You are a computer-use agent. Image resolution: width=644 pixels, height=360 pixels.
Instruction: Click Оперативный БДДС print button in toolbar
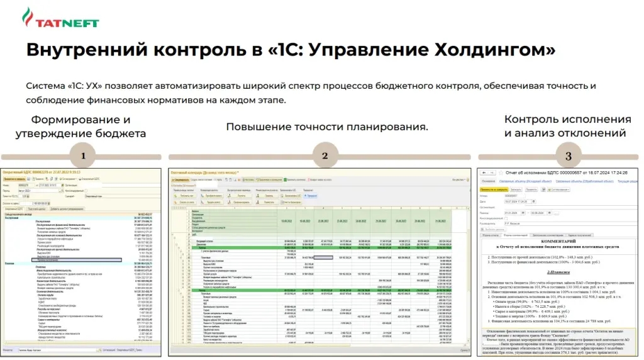point(89,179)
